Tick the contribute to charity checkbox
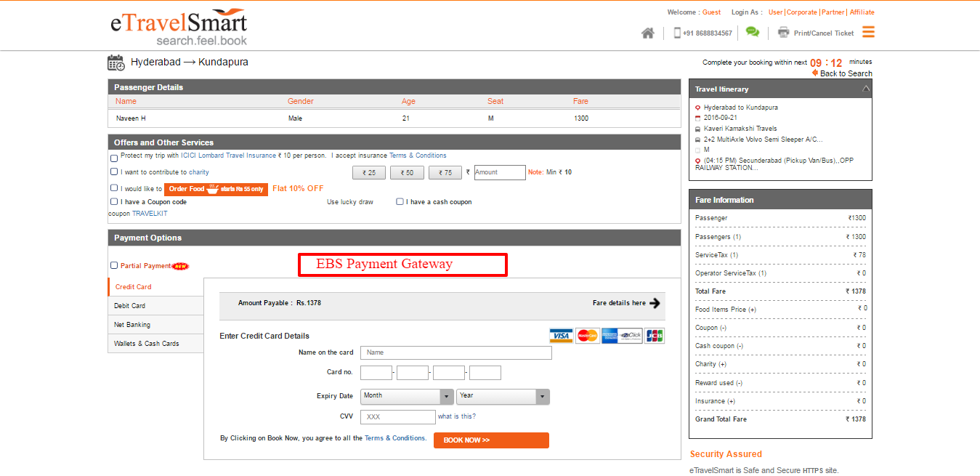 pos(114,172)
